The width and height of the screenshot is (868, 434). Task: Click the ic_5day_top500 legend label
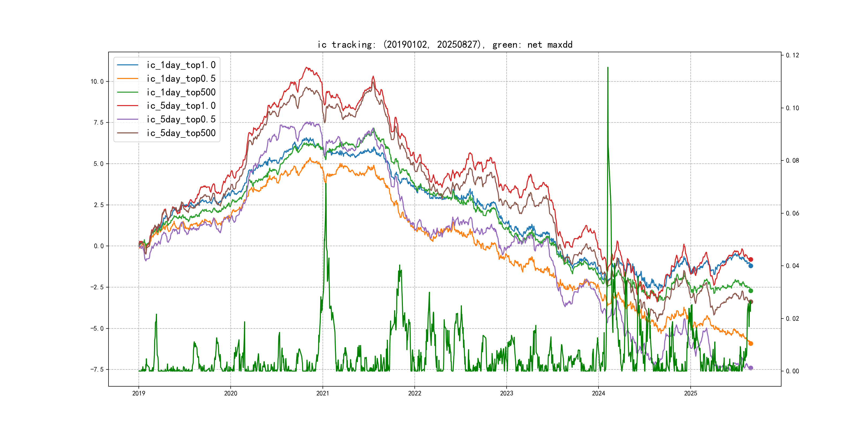tap(181, 133)
